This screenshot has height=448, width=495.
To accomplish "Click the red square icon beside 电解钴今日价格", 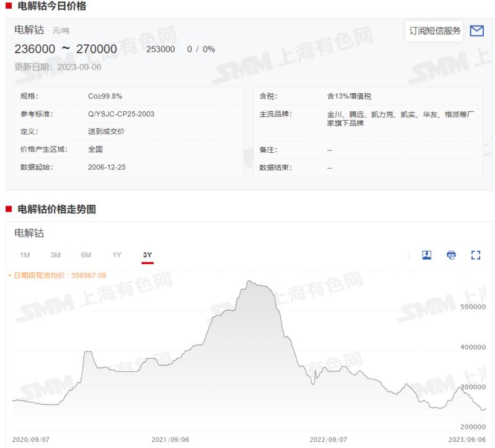I will 9,7.
